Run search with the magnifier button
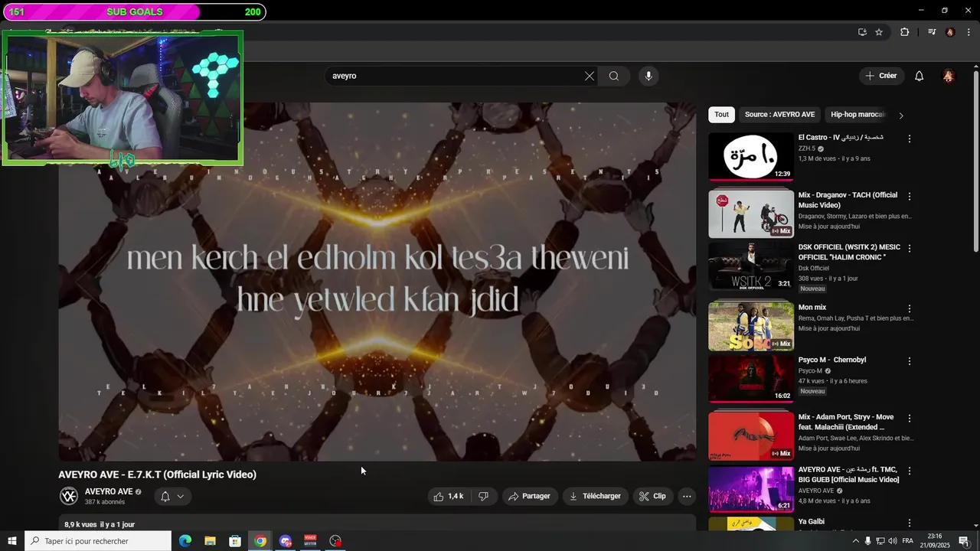980x551 pixels. 613,76
